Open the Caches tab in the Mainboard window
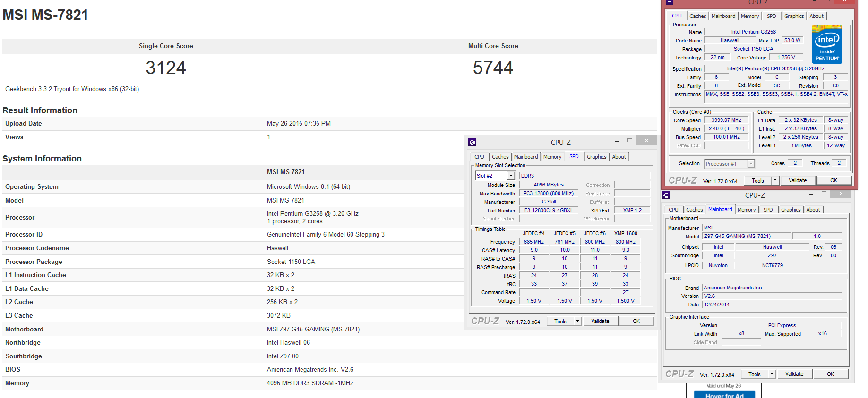 tap(694, 210)
